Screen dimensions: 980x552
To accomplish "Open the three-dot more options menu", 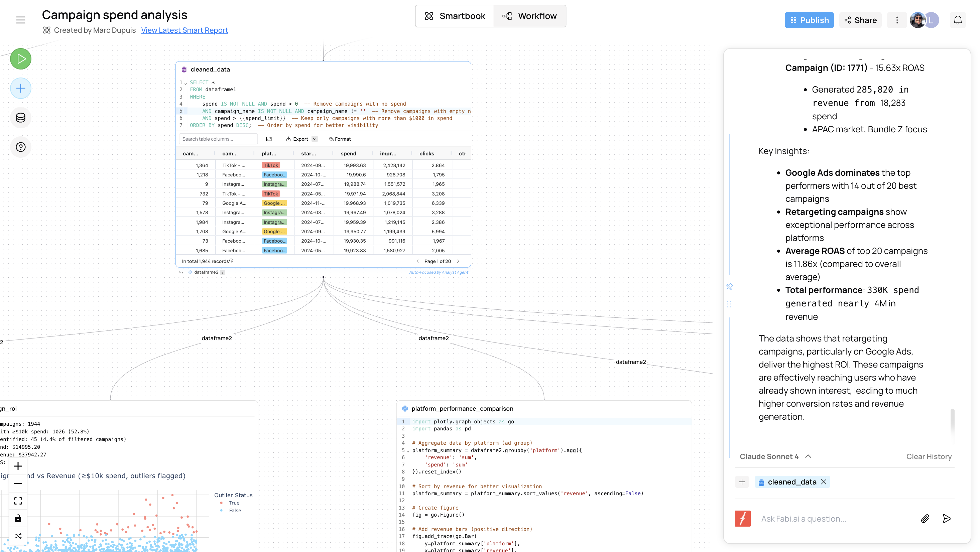I will click(897, 20).
